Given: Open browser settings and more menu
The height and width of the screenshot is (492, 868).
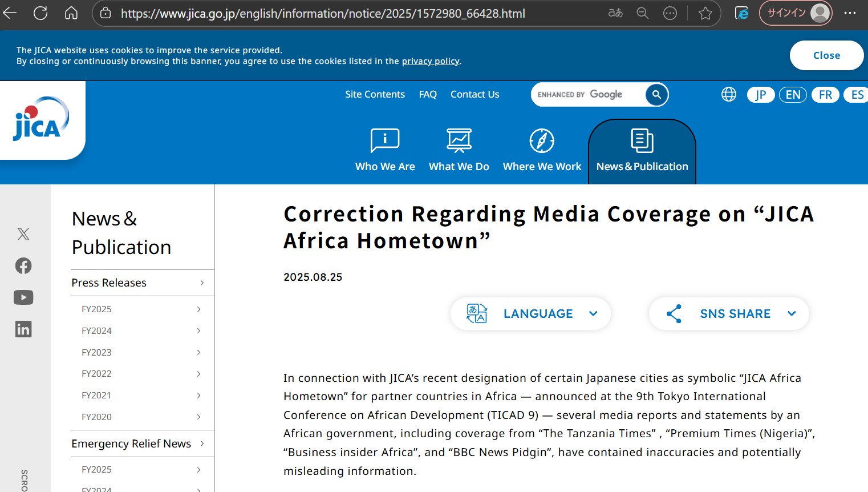Looking at the screenshot, I should 850,13.
